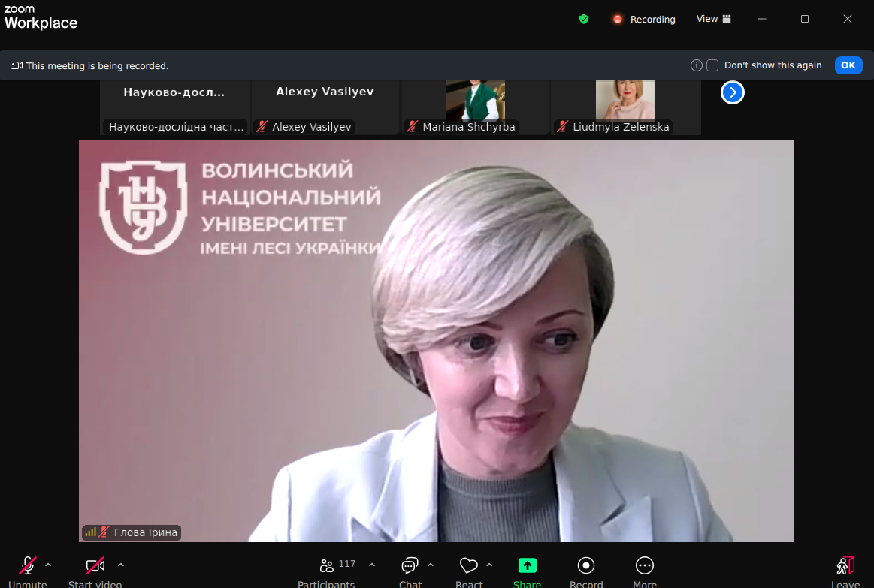Viewport: 874px width, 588px height.
Task: Expand the arrow next to Participants
Action: coord(372,564)
